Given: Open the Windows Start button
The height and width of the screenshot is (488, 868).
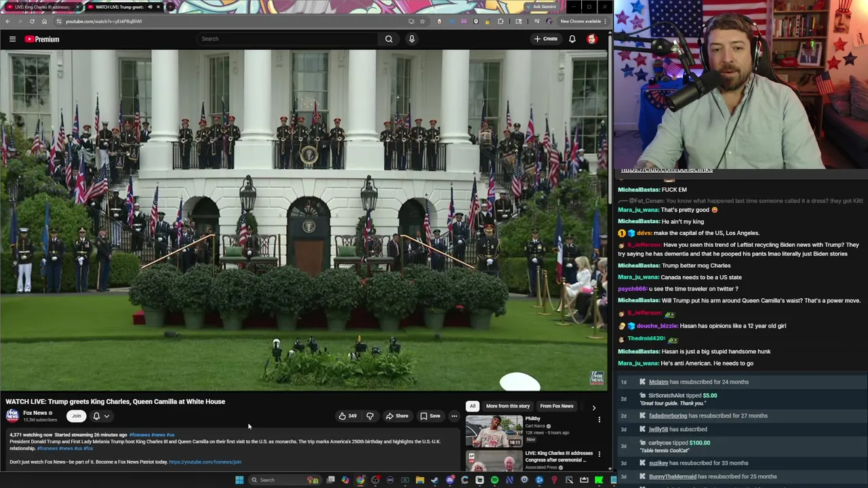Looking at the screenshot, I should 239,480.
